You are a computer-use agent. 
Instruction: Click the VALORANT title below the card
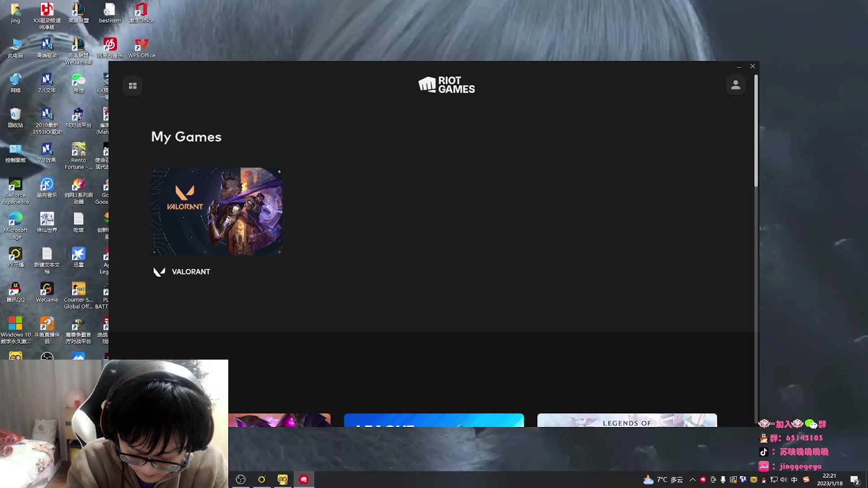coord(191,272)
